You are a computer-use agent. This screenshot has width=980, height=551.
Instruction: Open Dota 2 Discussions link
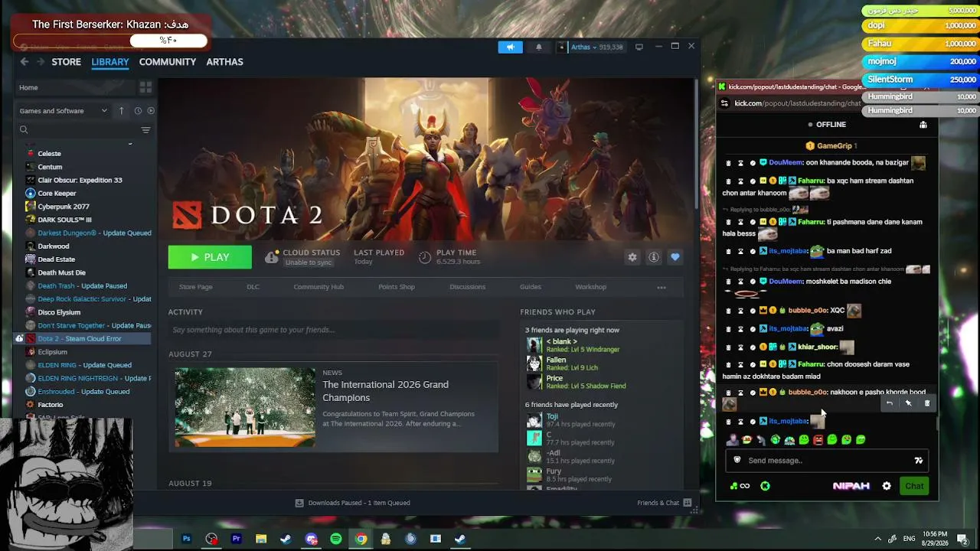pyautogui.click(x=467, y=287)
